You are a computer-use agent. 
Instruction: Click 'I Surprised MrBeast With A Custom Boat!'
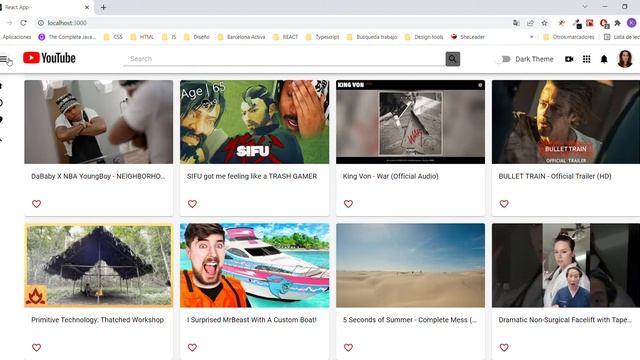(252, 320)
